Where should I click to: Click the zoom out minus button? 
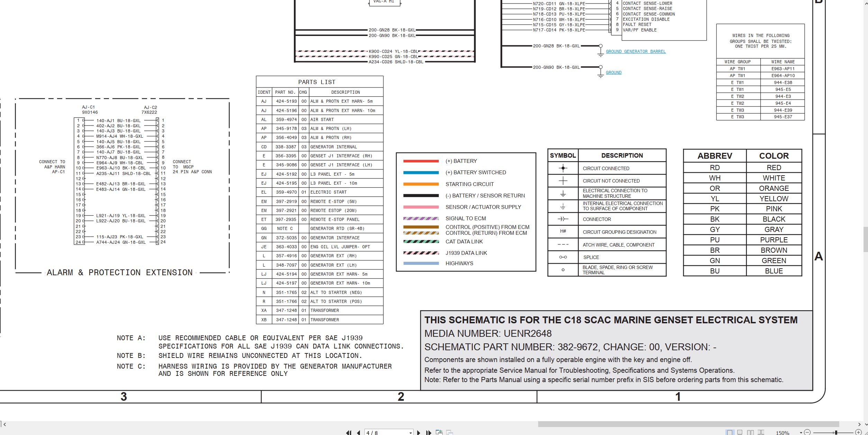click(x=807, y=432)
